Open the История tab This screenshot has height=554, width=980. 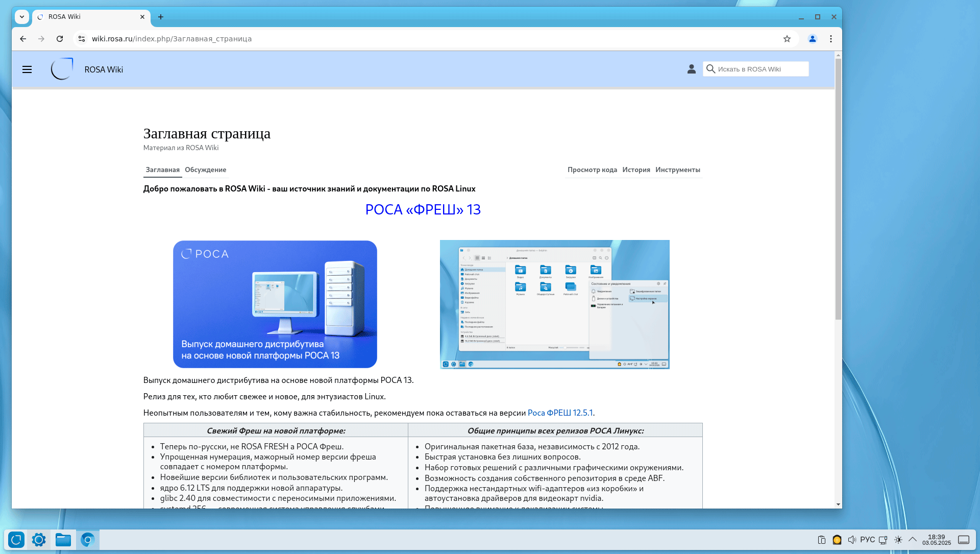[x=636, y=170]
